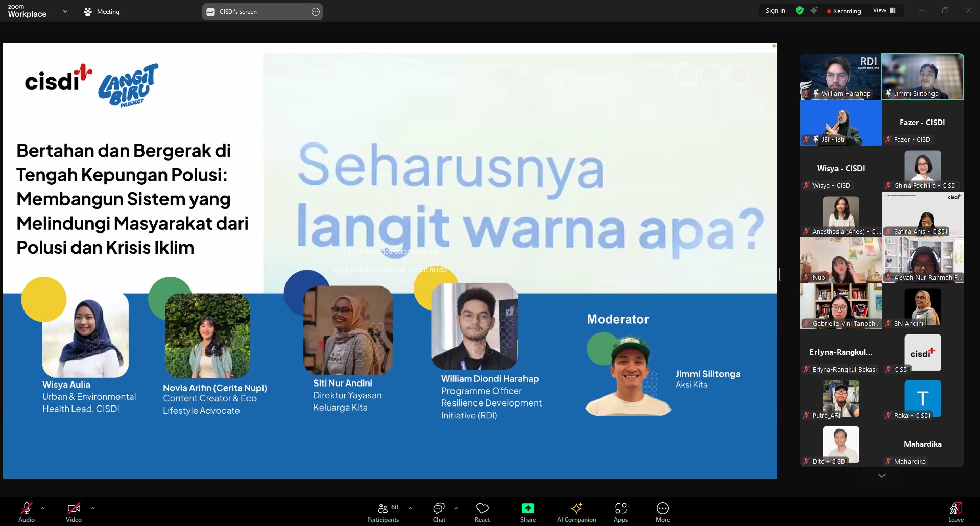The image size is (980, 526).
Task: Open the Meeting tab
Action: pos(102,11)
